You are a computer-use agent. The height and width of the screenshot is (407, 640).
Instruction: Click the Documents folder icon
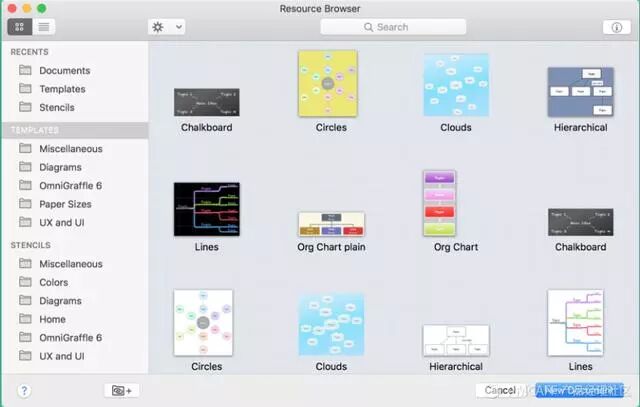[25, 70]
